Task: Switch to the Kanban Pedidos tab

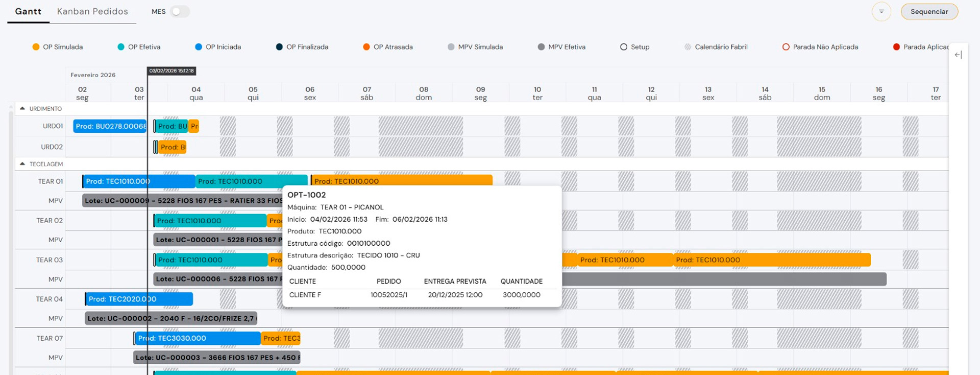Action: [92, 11]
